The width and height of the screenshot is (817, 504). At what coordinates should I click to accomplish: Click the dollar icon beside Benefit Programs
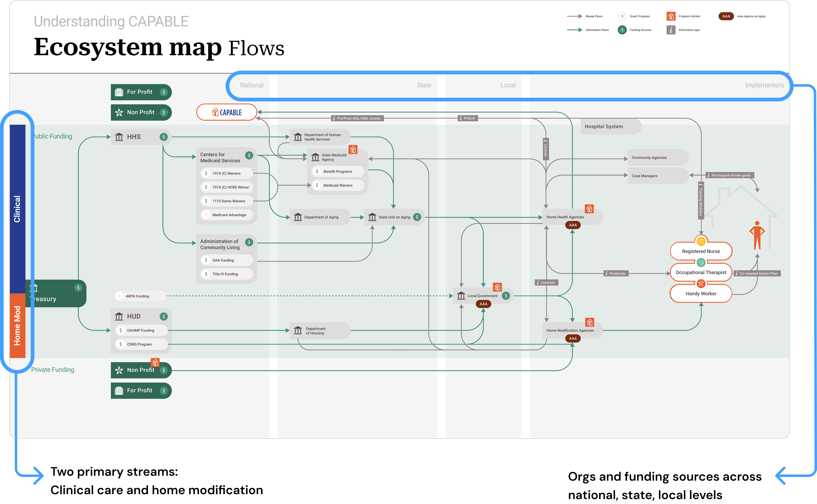coord(317,171)
